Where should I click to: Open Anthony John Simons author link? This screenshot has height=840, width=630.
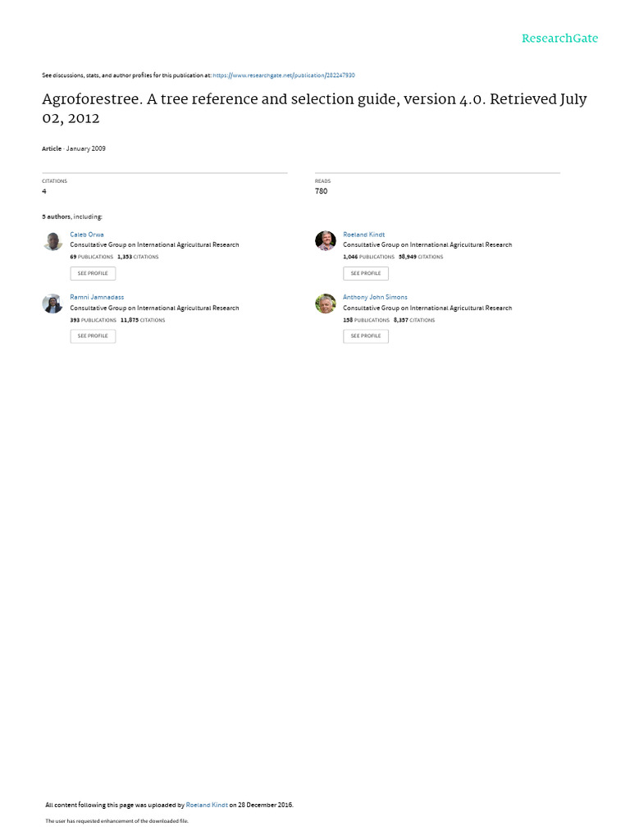point(375,297)
